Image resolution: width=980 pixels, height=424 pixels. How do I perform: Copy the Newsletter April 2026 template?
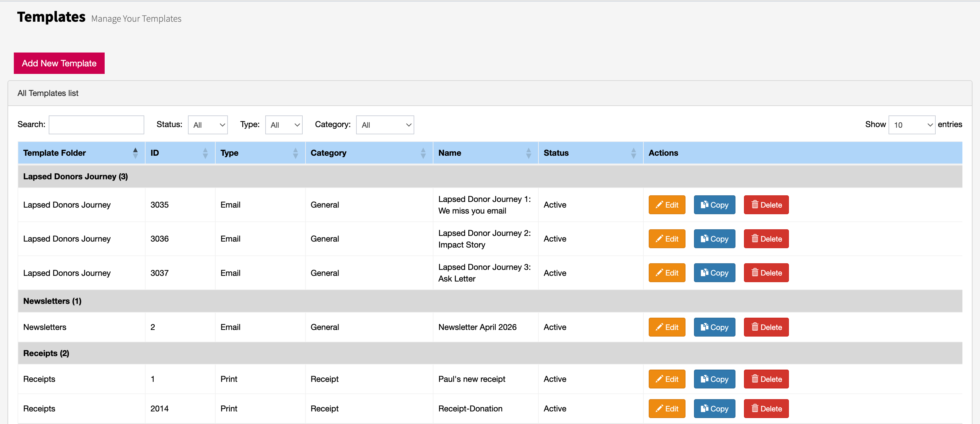[714, 327]
